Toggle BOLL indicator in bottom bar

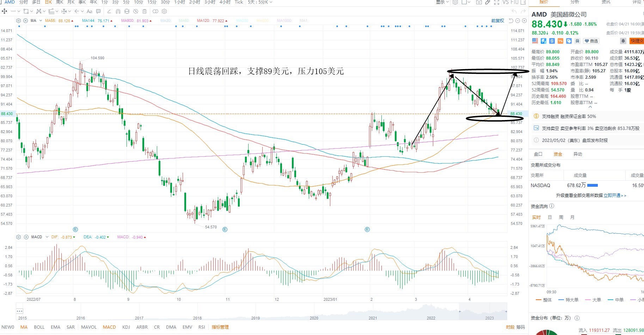39,327
